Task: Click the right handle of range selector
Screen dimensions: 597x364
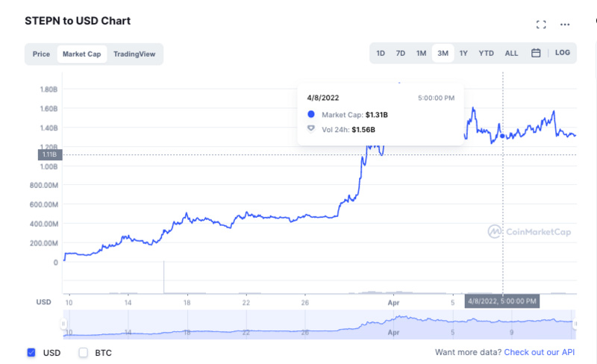Action: [x=575, y=324]
